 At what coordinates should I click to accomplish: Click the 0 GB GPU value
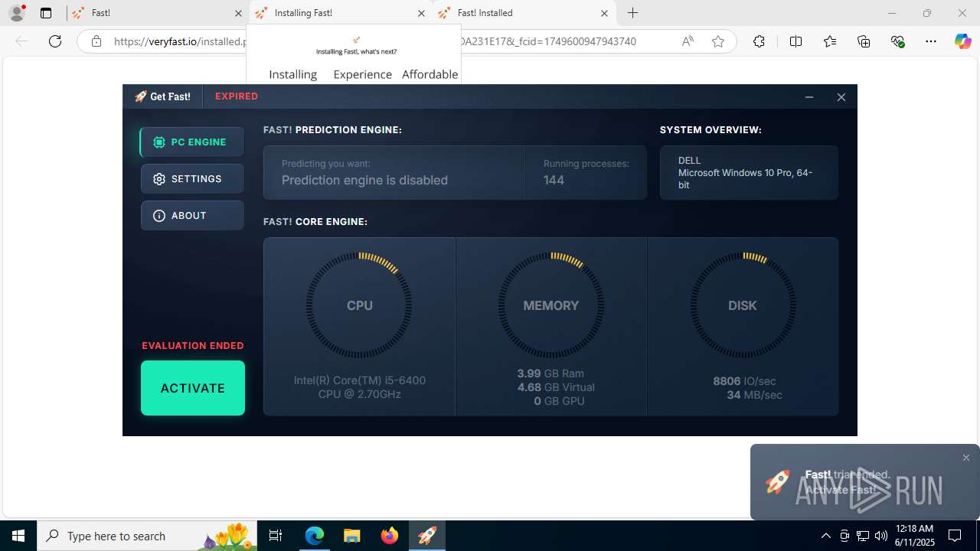(559, 401)
